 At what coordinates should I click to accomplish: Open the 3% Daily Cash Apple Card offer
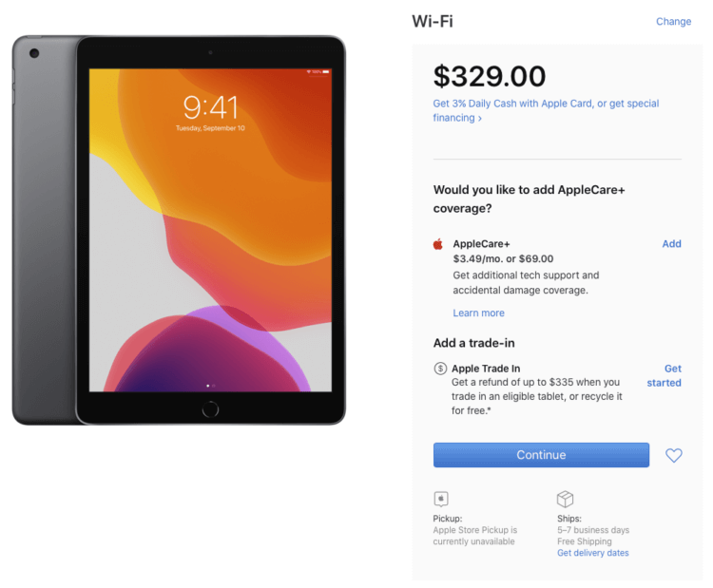click(546, 110)
